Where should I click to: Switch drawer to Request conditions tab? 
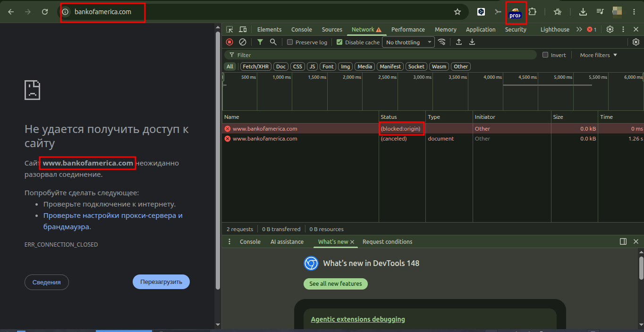click(387, 241)
